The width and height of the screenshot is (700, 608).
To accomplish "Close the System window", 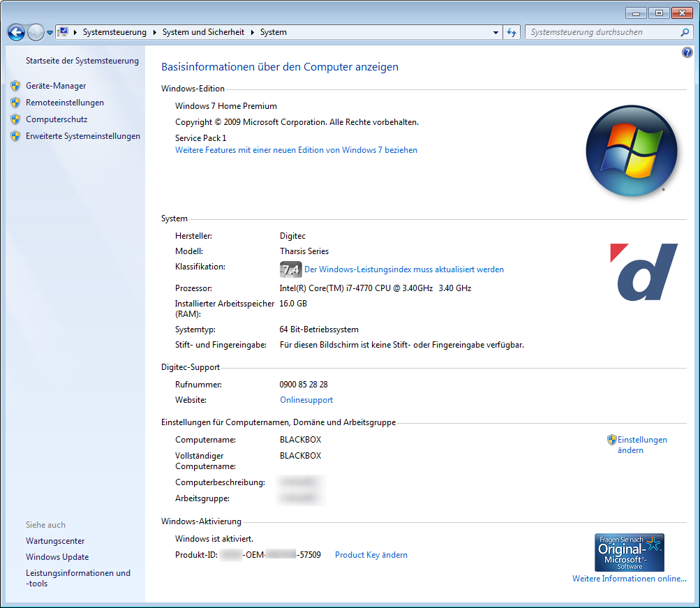I will (682, 13).
